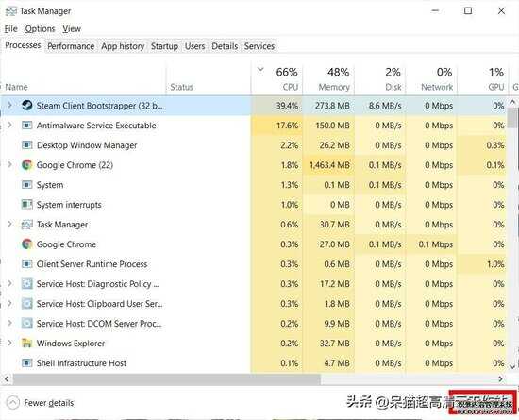
Task: Click the Antimalware Service Executable icon
Action: [26, 126]
